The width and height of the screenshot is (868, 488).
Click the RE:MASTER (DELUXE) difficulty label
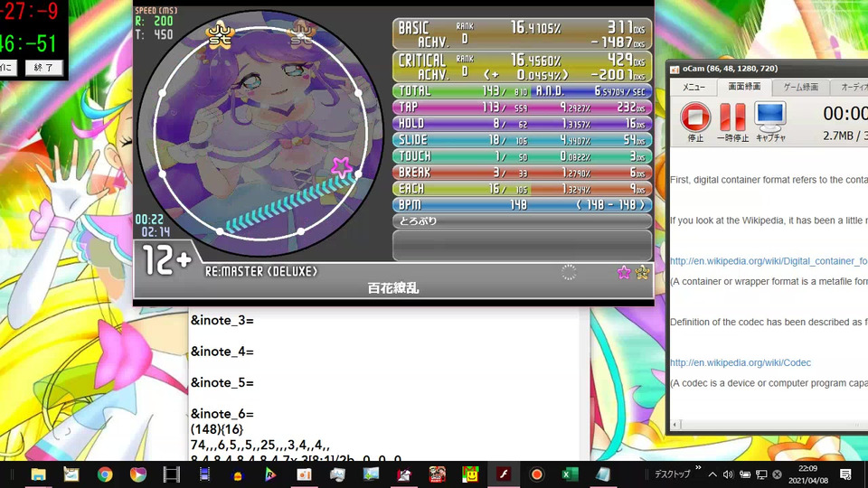260,272
